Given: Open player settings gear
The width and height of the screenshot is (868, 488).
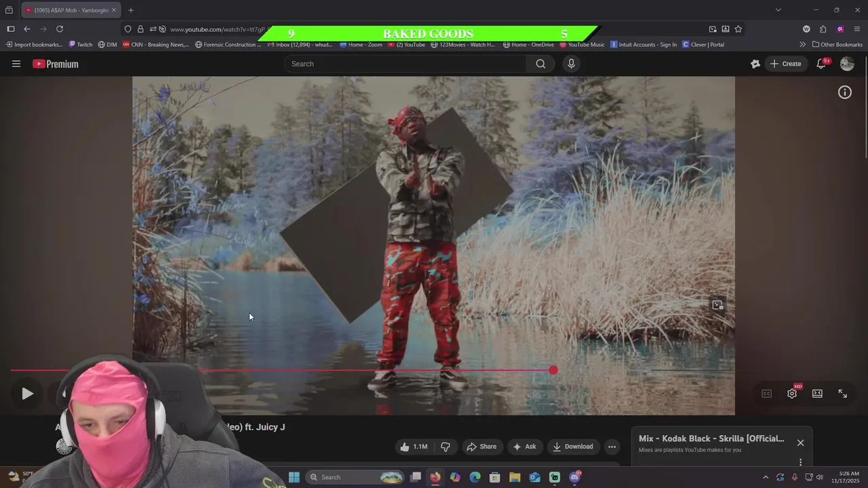Looking at the screenshot, I should tap(792, 394).
